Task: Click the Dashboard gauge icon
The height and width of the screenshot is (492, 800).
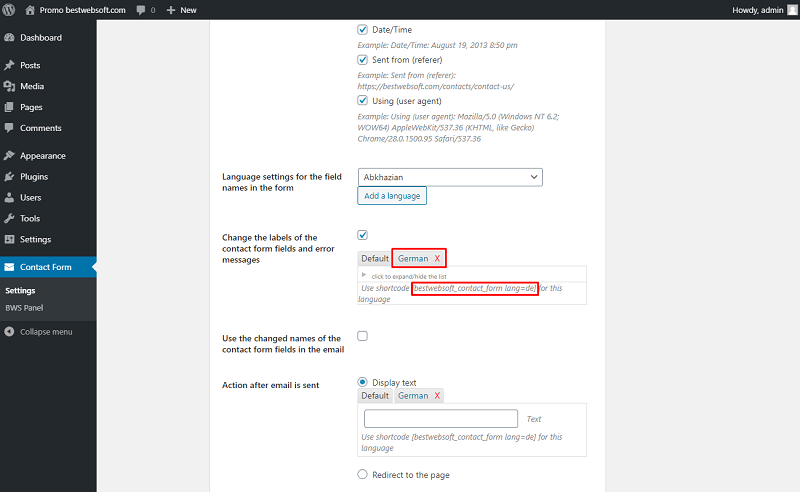Action: [x=9, y=37]
